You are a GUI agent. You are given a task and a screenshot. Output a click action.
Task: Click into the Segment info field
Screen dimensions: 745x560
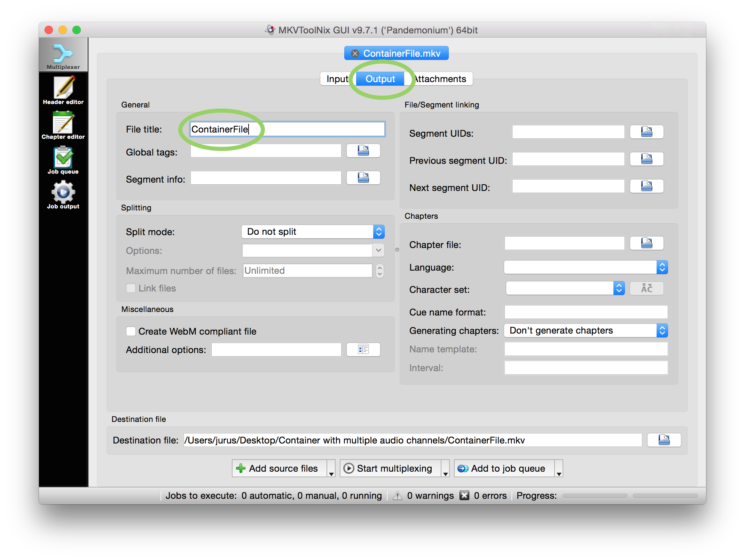pos(266,178)
